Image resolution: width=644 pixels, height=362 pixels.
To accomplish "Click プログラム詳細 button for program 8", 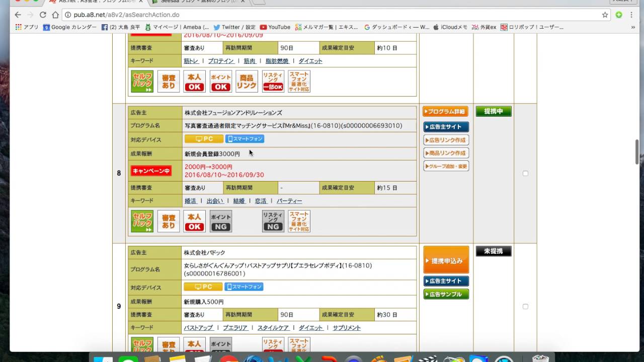I will (x=446, y=112).
